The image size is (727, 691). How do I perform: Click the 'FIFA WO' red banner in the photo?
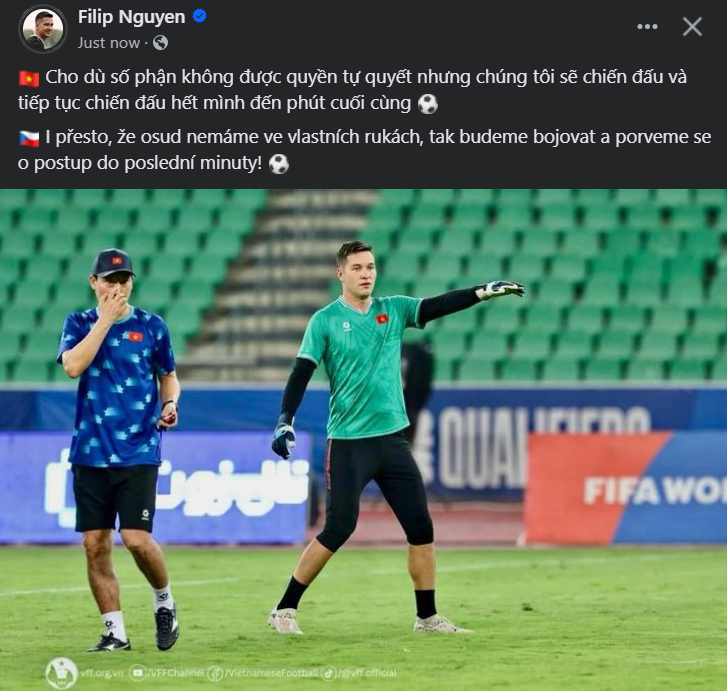pos(626,487)
